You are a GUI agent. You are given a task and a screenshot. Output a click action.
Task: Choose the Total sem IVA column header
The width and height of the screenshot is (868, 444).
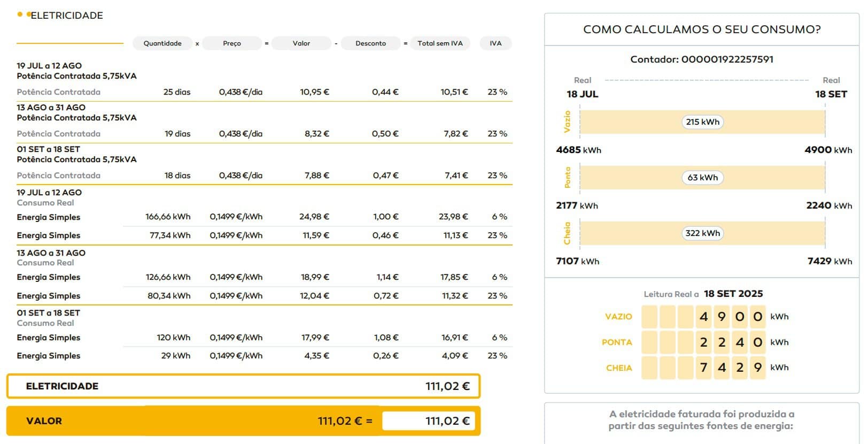click(440, 43)
